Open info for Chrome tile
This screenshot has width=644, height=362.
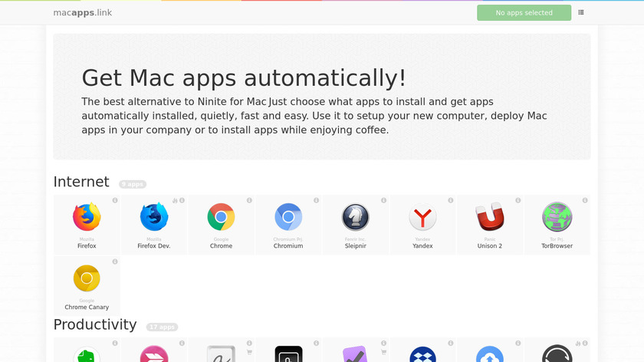point(249,200)
